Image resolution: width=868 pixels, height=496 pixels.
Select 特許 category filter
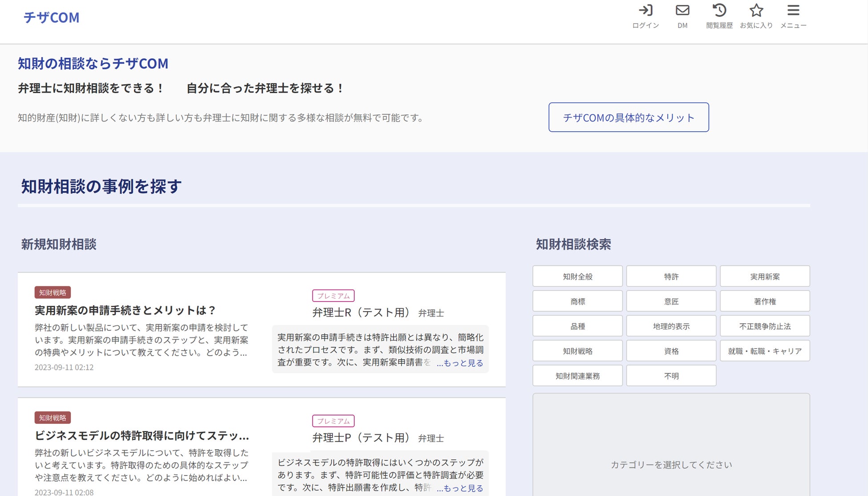coord(671,276)
